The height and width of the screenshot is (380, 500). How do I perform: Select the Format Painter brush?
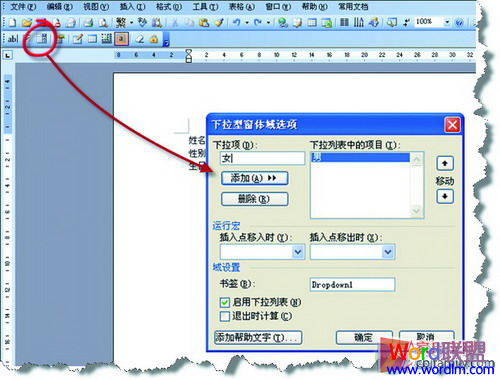click(219, 23)
